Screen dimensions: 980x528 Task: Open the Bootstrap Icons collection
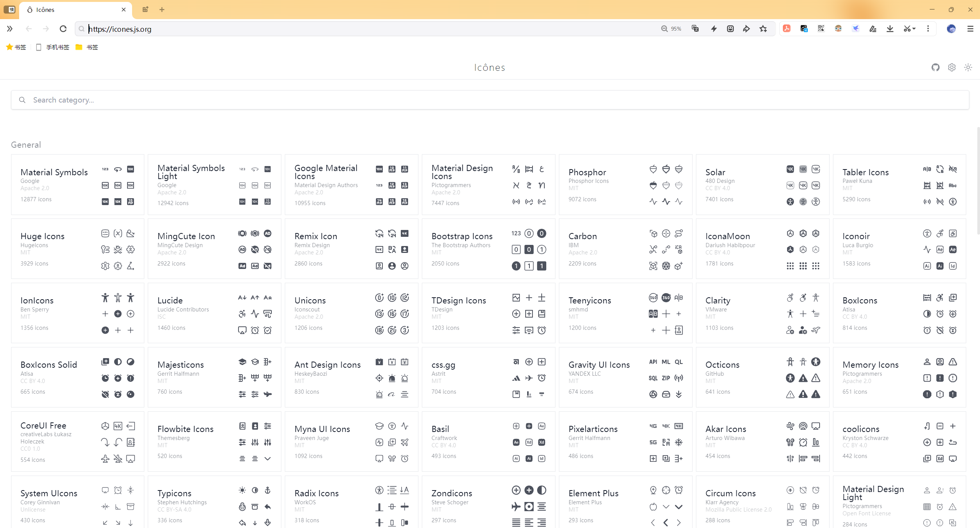488,249
